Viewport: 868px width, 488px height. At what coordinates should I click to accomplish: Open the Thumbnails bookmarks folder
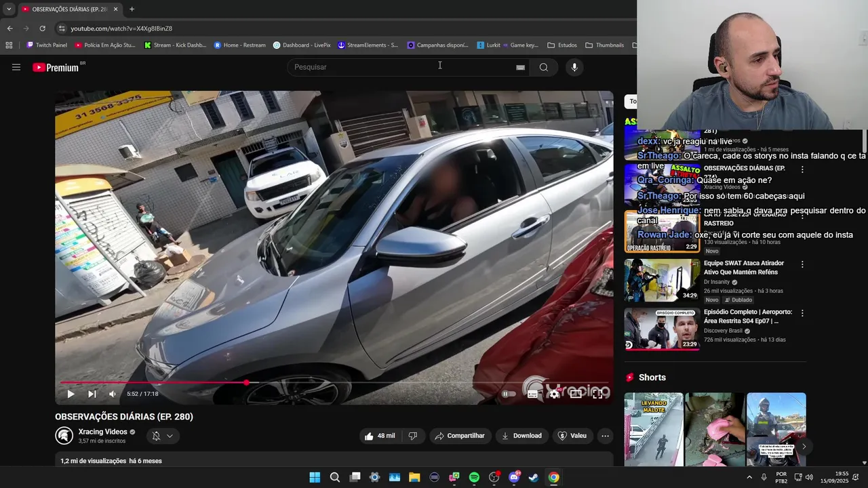(x=604, y=45)
